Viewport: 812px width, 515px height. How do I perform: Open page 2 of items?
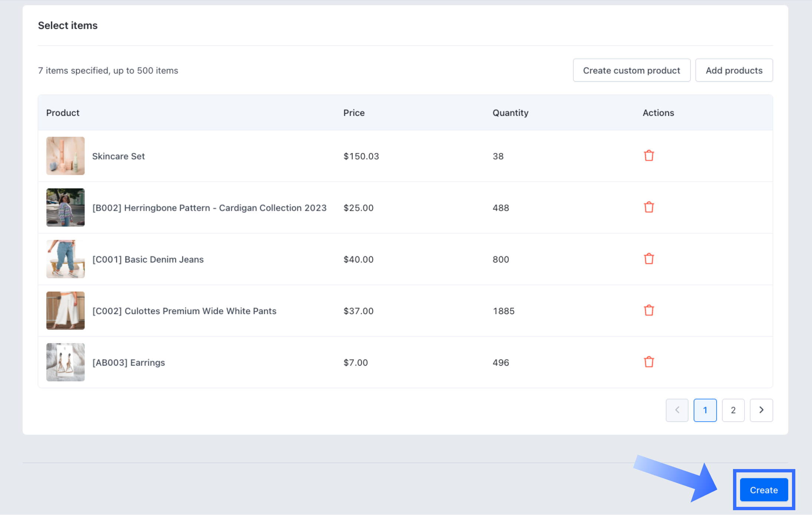(733, 410)
